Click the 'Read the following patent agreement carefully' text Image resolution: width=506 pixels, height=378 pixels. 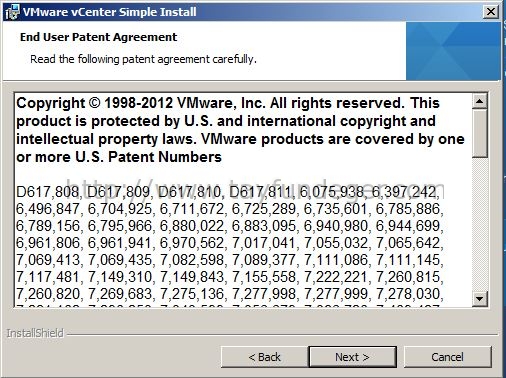pyautogui.click(x=143, y=59)
